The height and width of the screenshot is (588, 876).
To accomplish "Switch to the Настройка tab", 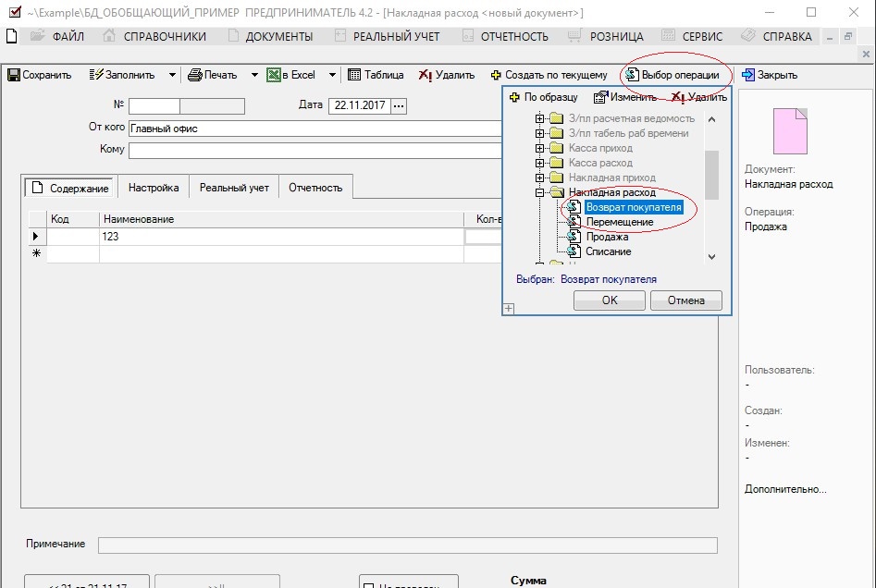I will point(154,188).
